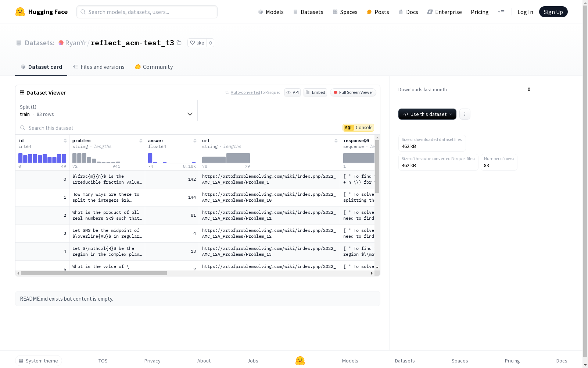Click the main search models field
Viewport: 588px width, 368px height.
(147, 12)
